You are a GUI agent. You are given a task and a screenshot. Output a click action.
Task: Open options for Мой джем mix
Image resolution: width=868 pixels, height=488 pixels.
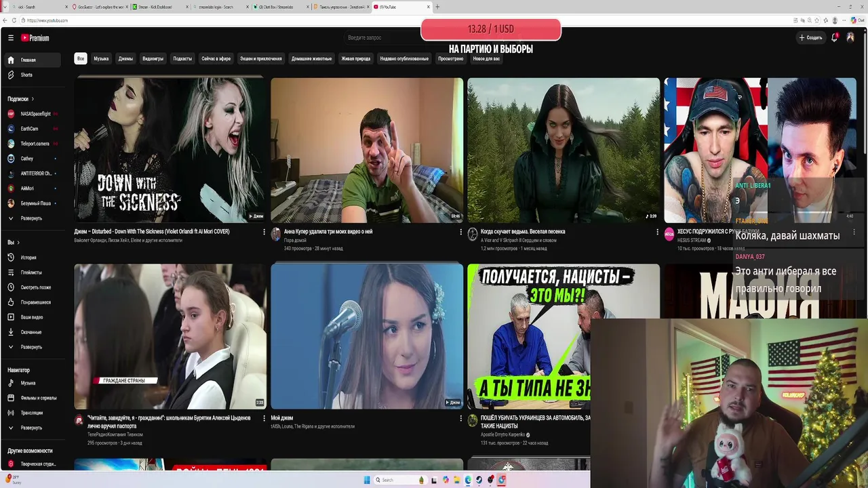tap(460, 418)
